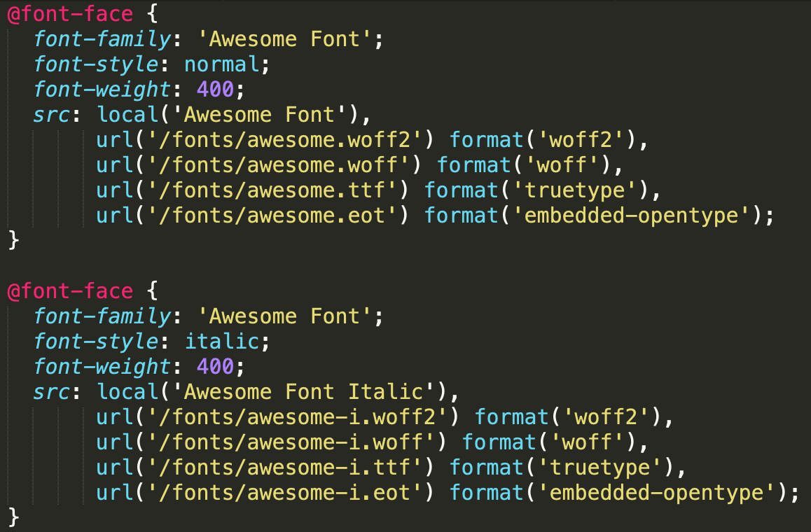This screenshot has width=811, height=532.
Task: Click the 'italic' font-style value
Action: pos(223,342)
